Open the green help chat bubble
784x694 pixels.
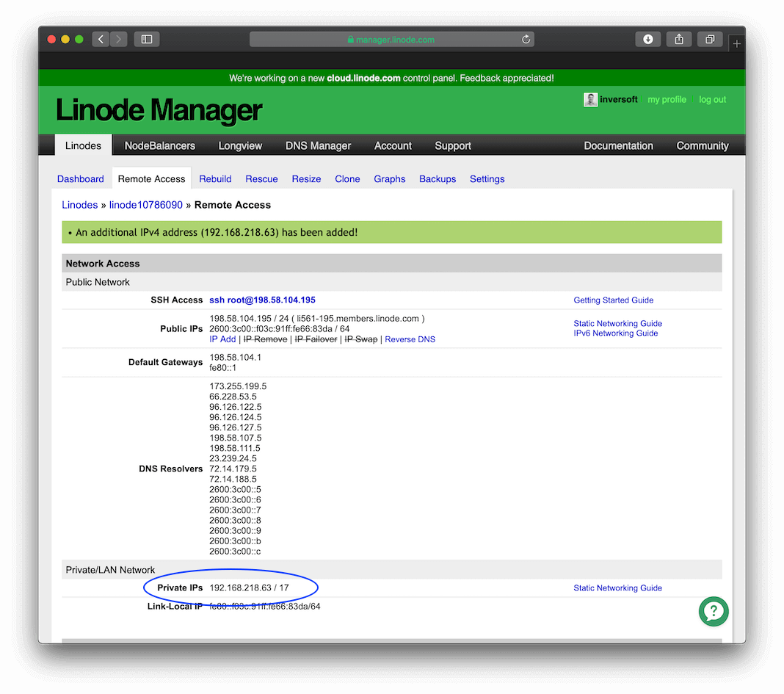(714, 612)
